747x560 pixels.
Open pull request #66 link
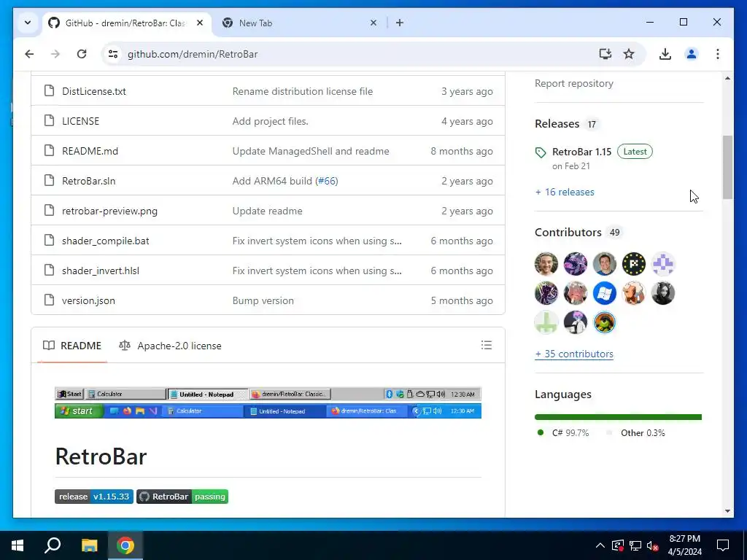[x=328, y=181]
